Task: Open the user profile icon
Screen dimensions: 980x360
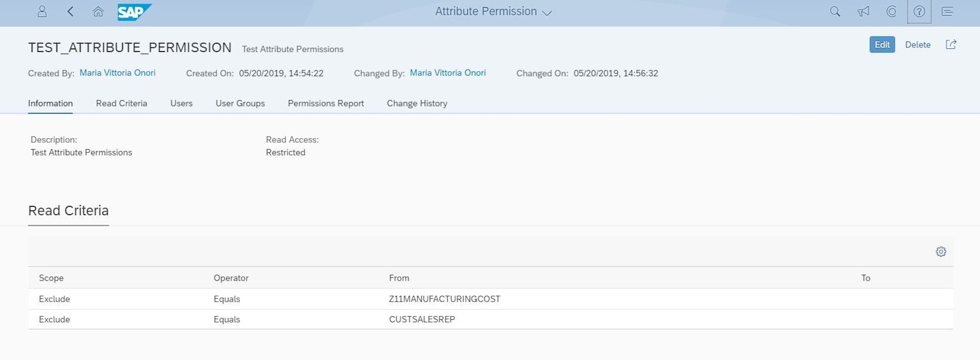Action: click(x=42, y=11)
